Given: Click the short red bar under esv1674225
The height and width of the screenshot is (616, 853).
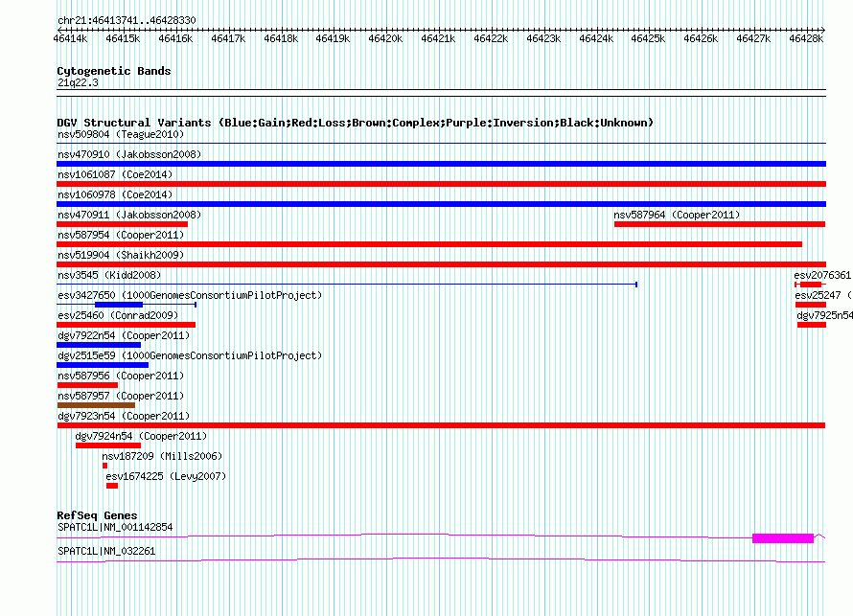Looking at the screenshot, I should coord(112,486).
